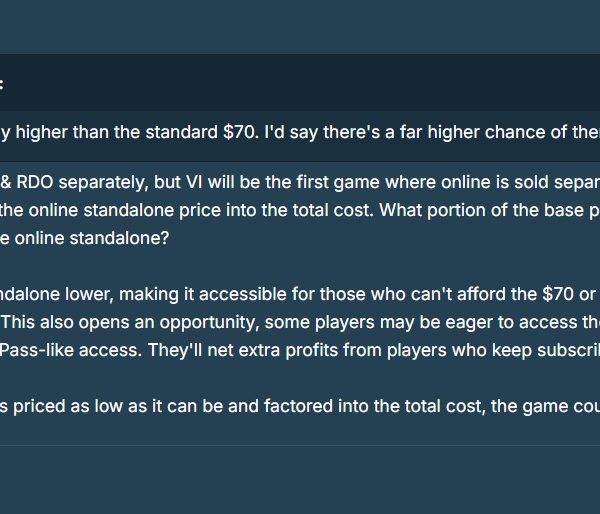The height and width of the screenshot is (514, 600).
Task: Click the horizontal divider below the post
Action: [x=300, y=445]
